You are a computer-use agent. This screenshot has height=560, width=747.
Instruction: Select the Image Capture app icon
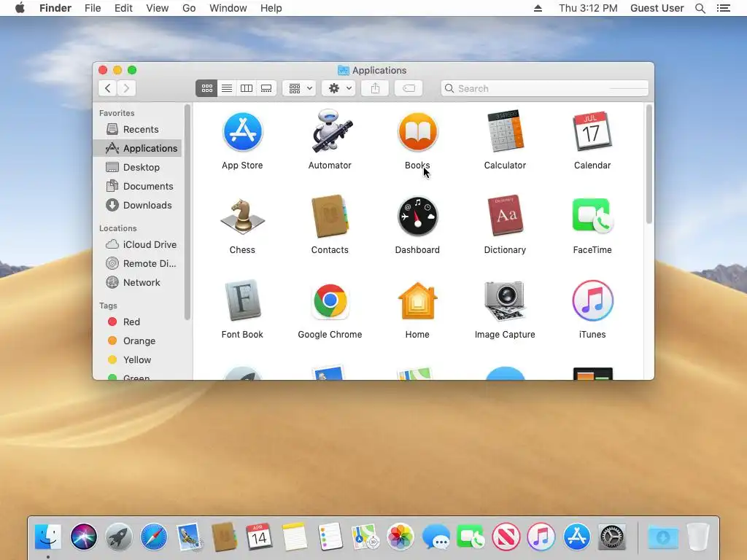click(x=505, y=300)
